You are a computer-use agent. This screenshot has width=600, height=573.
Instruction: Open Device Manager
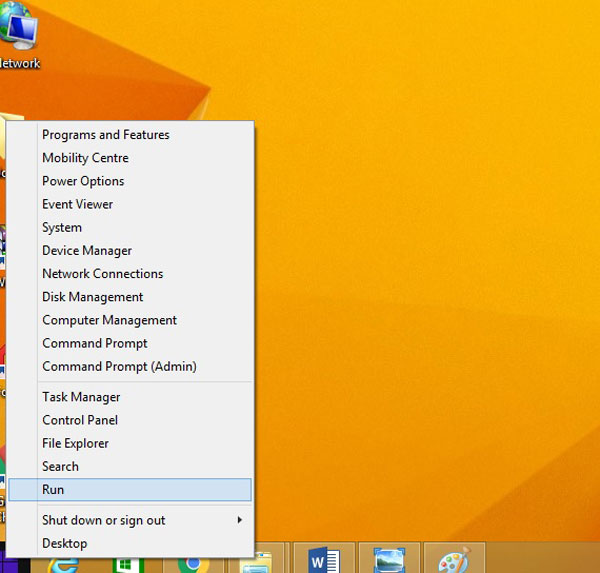coord(130,250)
